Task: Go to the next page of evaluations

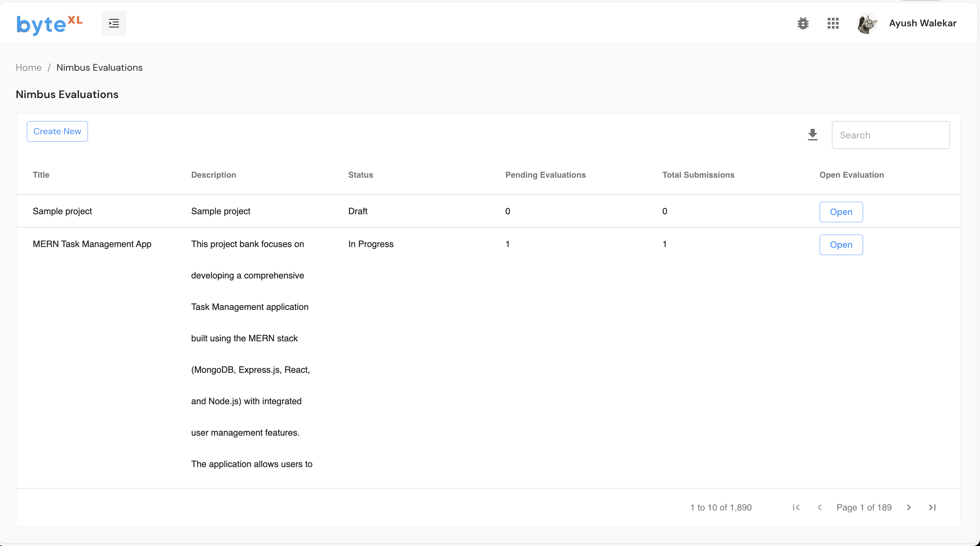Action: (x=909, y=507)
